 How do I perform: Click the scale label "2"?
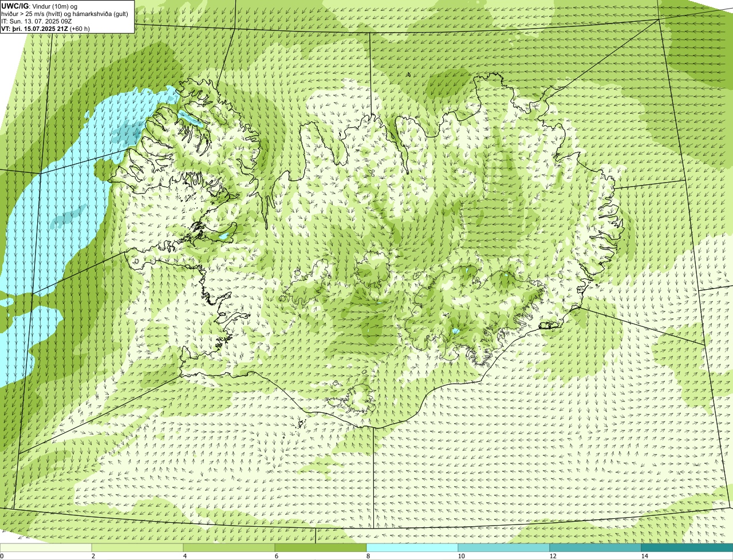click(x=93, y=556)
